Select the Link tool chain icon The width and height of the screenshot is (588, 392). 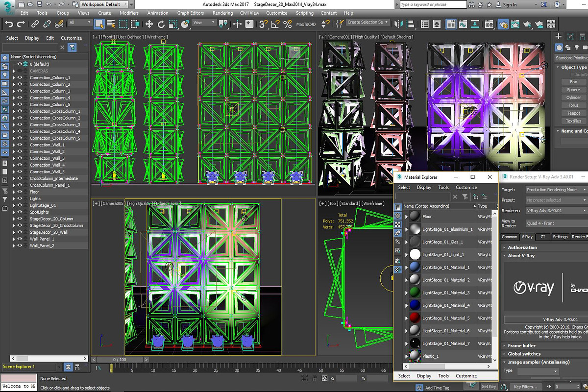[35, 24]
